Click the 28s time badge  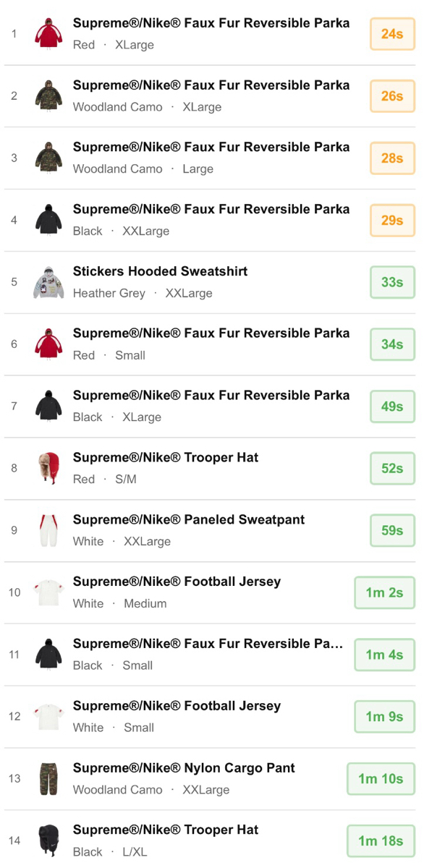point(392,158)
